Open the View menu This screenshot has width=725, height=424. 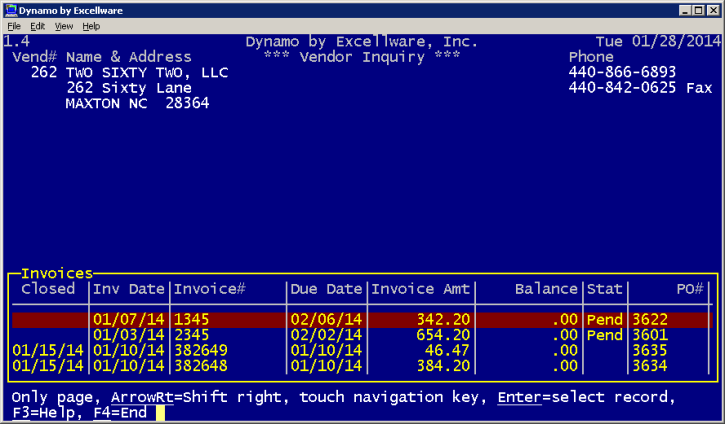click(x=64, y=26)
